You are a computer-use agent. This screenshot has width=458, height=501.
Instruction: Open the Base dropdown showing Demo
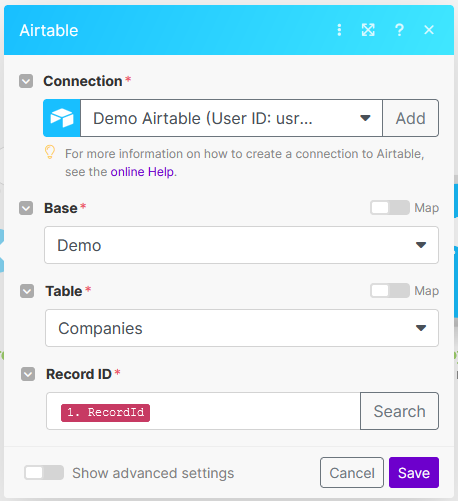[241, 245]
